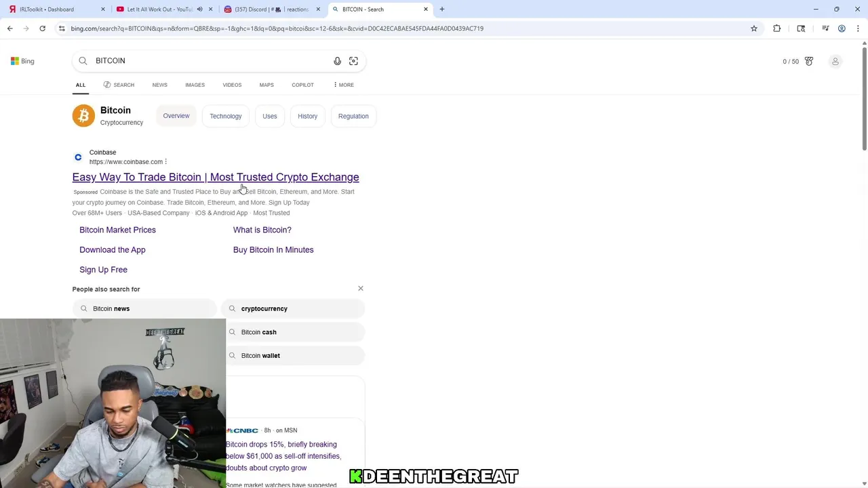This screenshot has height=488, width=868.
Task: Open the Bing sign-in avatar
Action: 835,61
